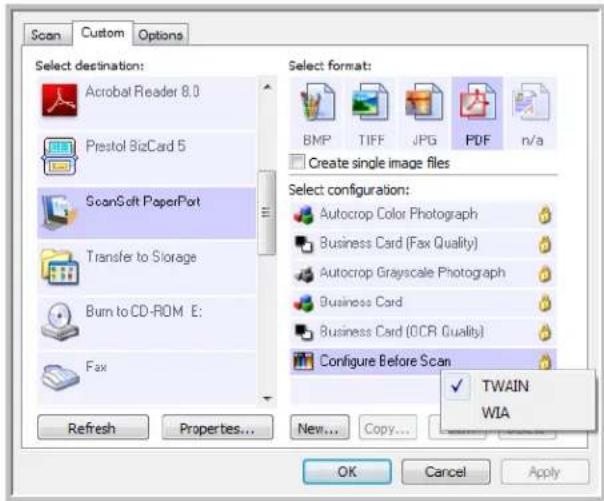Select the BMP format icon

[317, 102]
